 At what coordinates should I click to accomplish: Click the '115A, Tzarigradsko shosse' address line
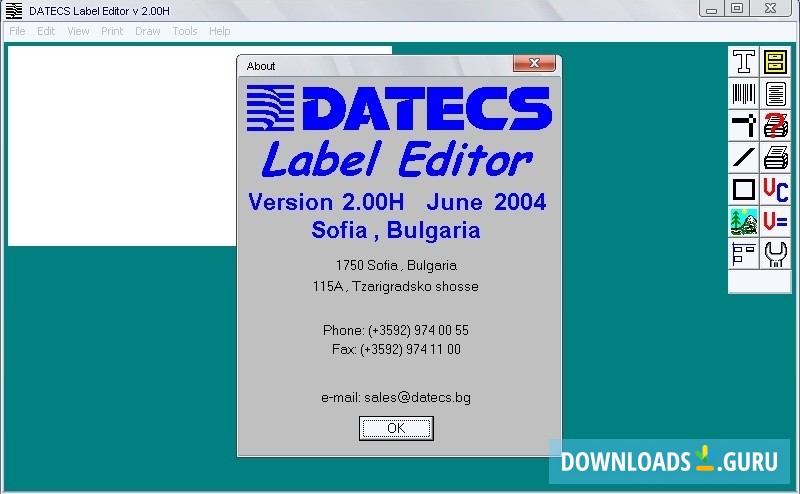(396, 286)
